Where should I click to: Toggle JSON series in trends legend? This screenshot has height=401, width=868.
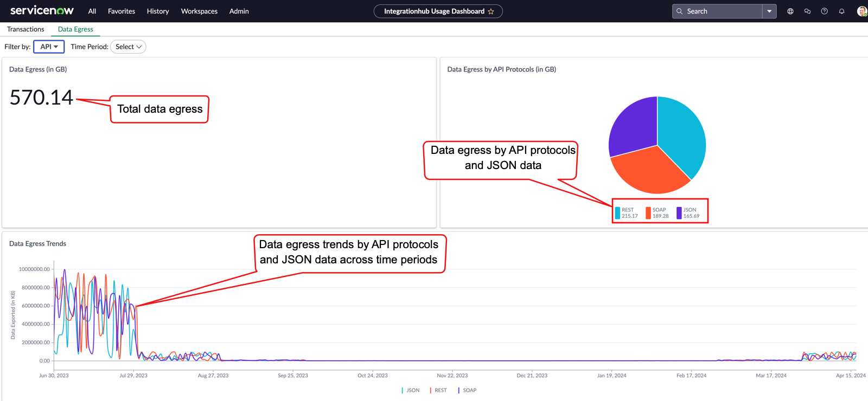(x=411, y=390)
